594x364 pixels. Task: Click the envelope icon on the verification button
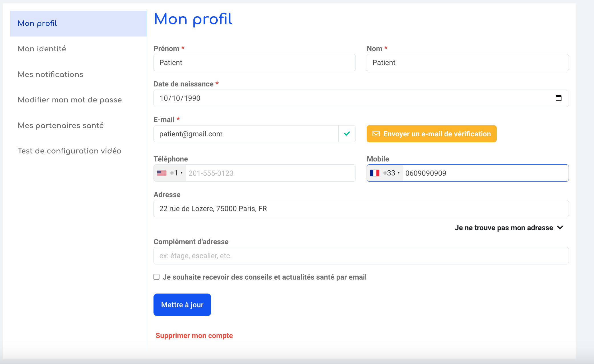(376, 134)
